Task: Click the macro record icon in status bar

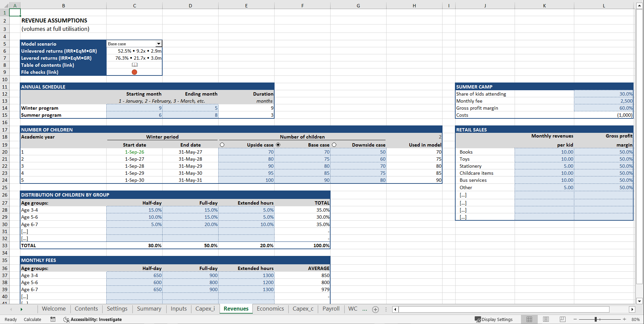Action: [53, 319]
